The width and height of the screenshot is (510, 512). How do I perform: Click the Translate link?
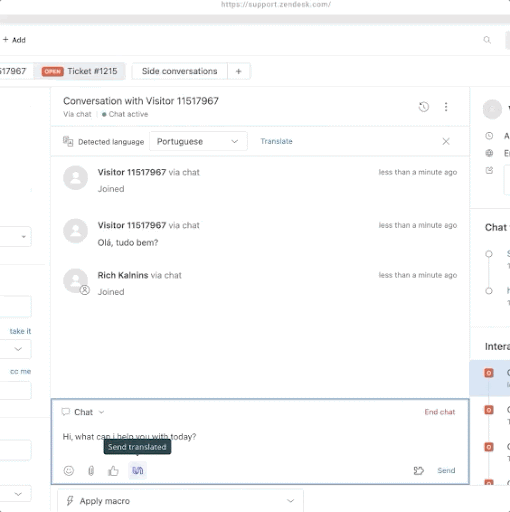click(276, 141)
